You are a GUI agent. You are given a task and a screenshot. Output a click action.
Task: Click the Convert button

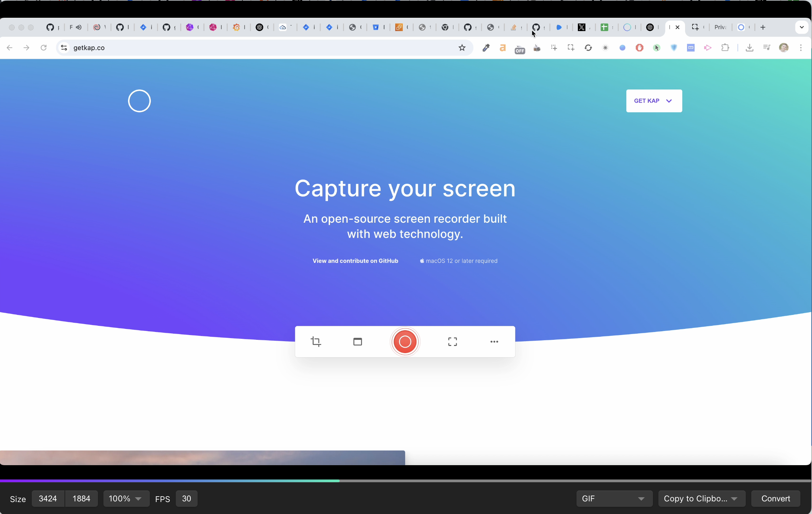(x=776, y=499)
